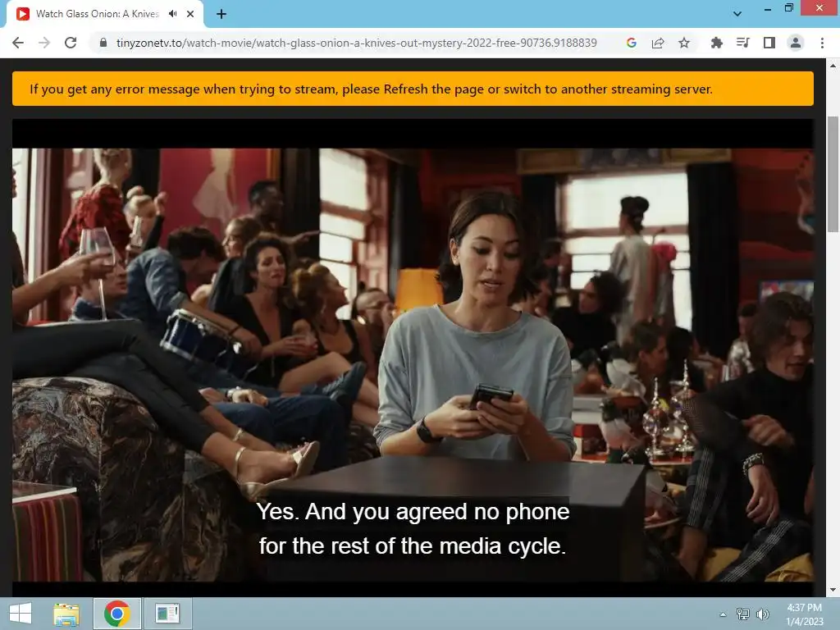Click the Google icon in the address bar
The height and width of the screenshot is (630, 840).
631,43
